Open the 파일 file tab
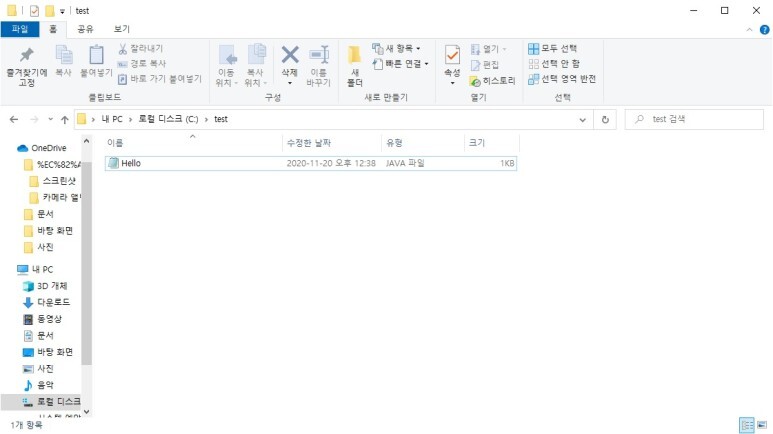The image size is (773, 434). tap(20, 29)
